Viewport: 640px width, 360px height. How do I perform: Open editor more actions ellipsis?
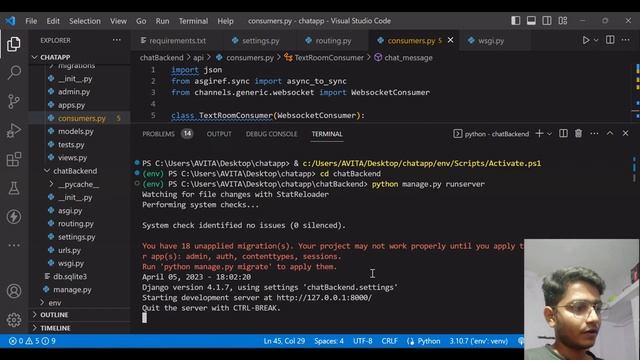point(625,40)
